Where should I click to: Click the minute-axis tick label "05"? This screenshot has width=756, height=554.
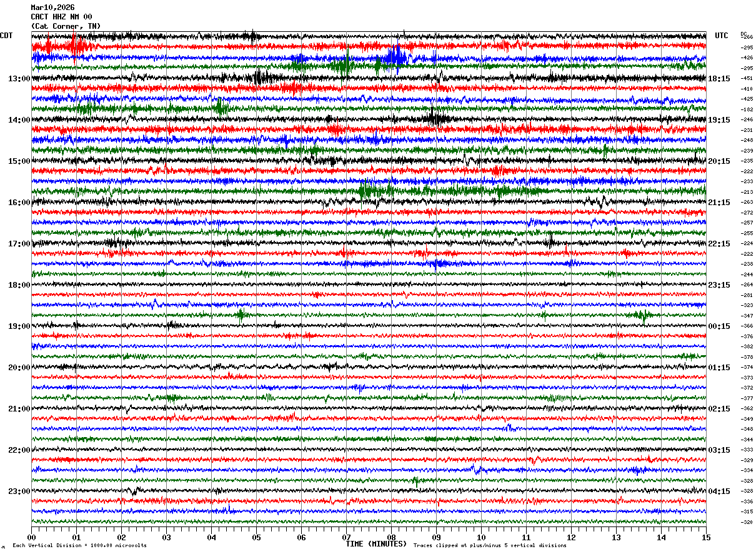256,537
